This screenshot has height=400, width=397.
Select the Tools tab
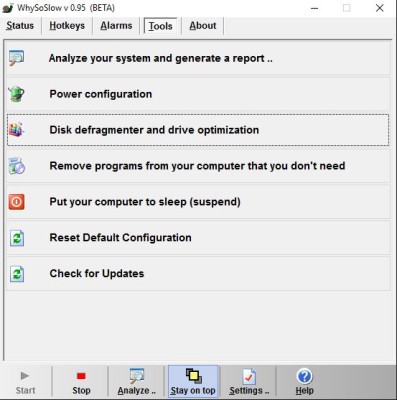point(160,26)
